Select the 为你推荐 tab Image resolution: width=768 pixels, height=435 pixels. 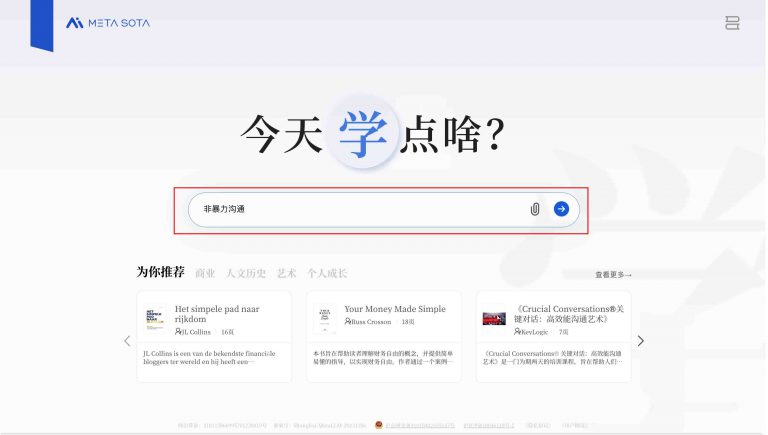pos(160,272)
